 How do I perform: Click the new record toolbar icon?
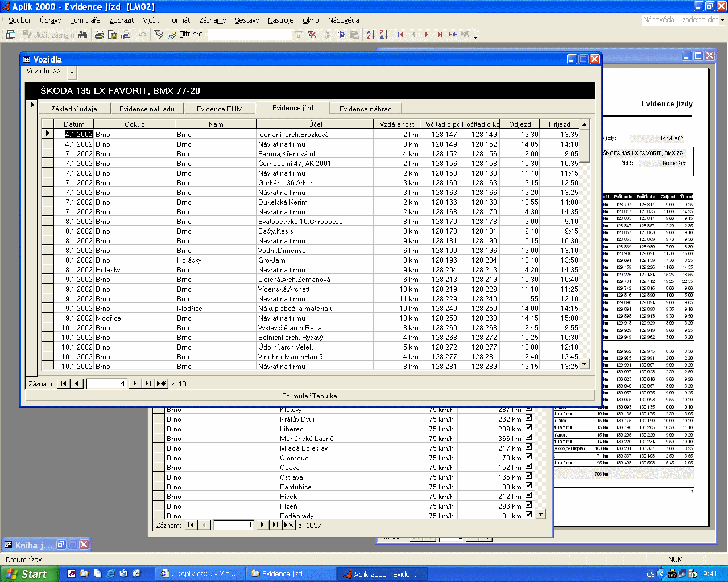click(452, 35)
